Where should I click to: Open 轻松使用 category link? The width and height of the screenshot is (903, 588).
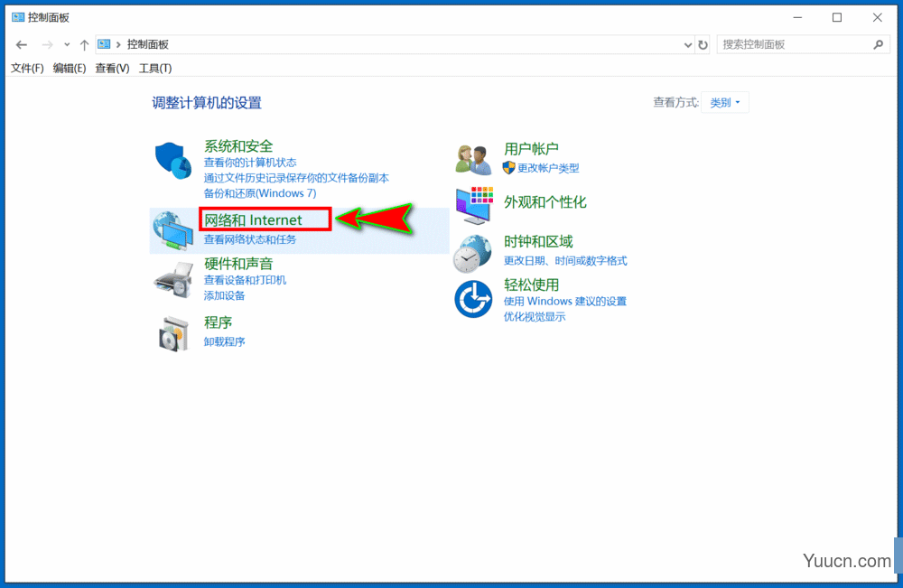tap(531, 285)
